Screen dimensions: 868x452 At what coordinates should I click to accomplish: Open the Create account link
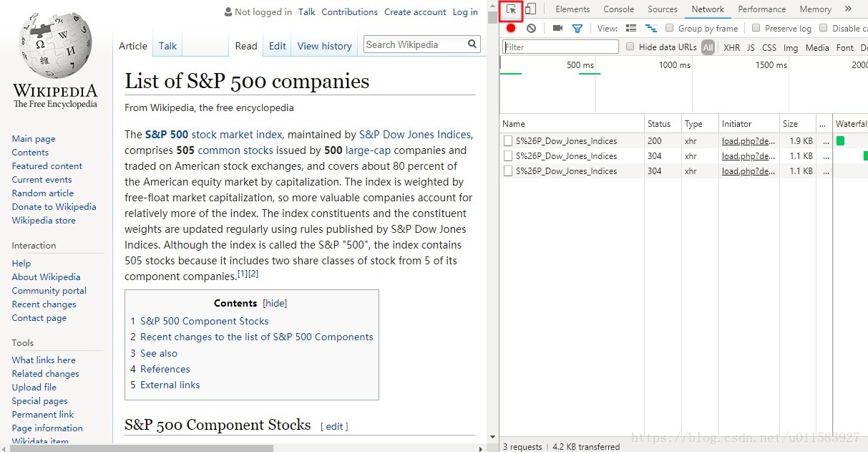pos(415,12)
